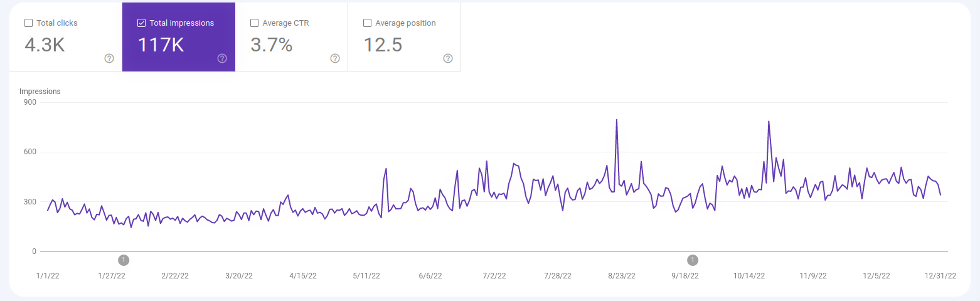This screenshot has width=980, height=301.
Task: Select the 117K impressions value
Action: tap(161, 45)
